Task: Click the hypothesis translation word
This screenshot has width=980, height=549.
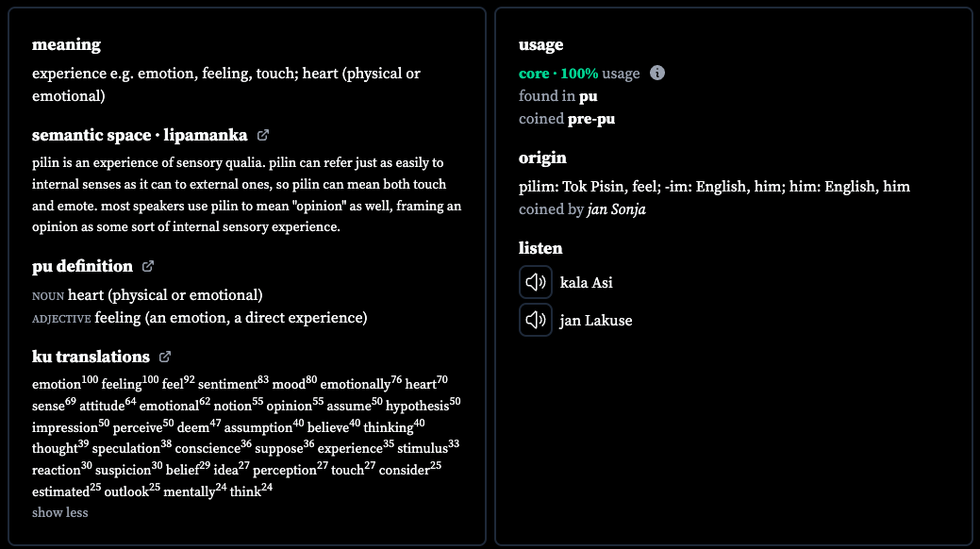Action: click(417, 406)
